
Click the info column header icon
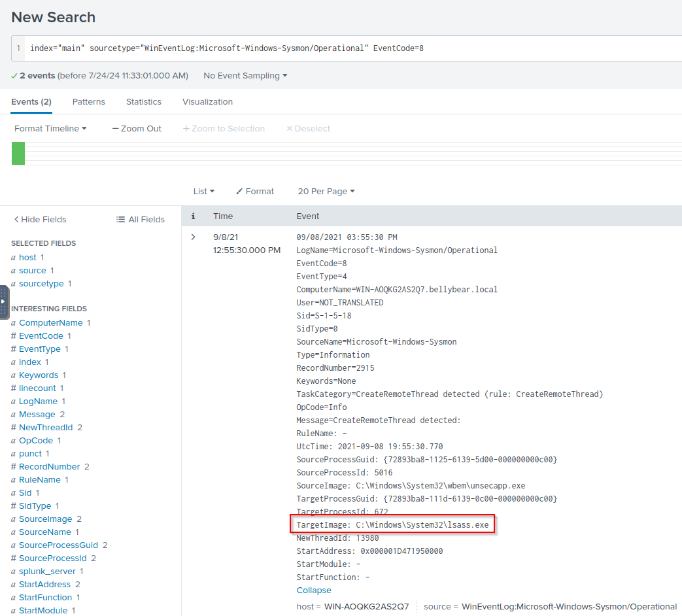tap(193, 216)
